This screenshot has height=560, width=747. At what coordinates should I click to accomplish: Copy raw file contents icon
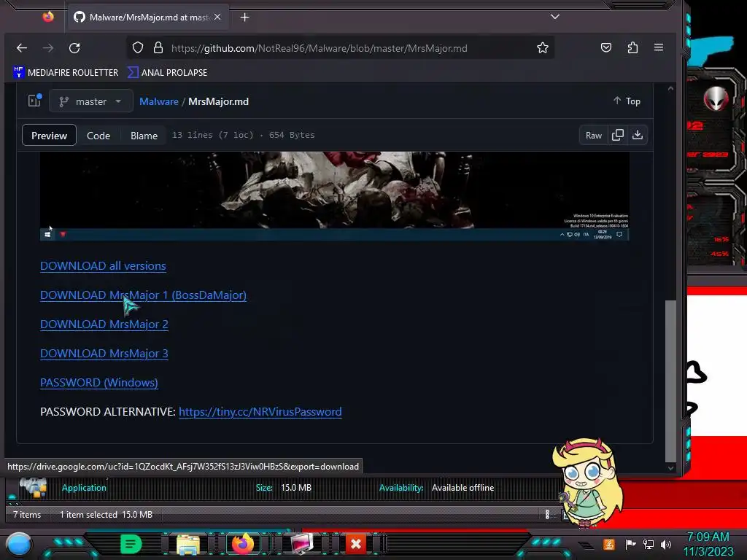(x=617, y=135)
